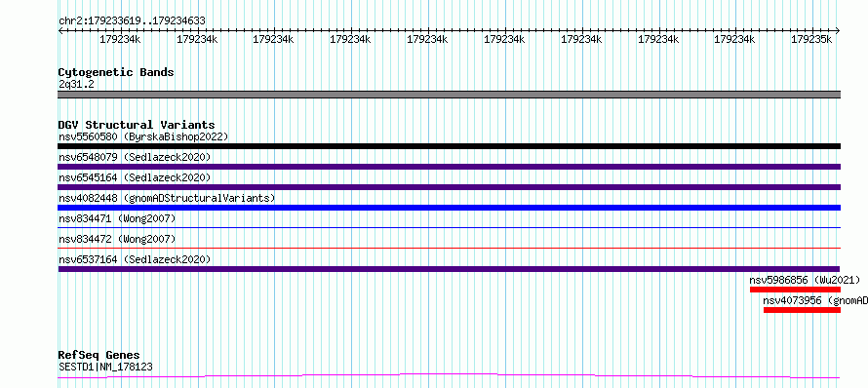The width and height of the screenshot is (868, 388).
Task: Click the DGV Structural Variants track title
Action: [137, 125]
